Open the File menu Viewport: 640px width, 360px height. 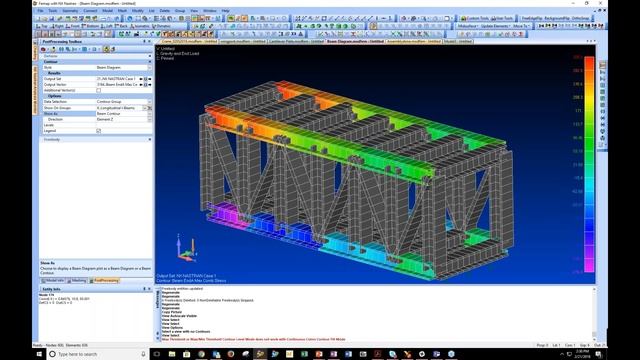click(x=40, y=11)
